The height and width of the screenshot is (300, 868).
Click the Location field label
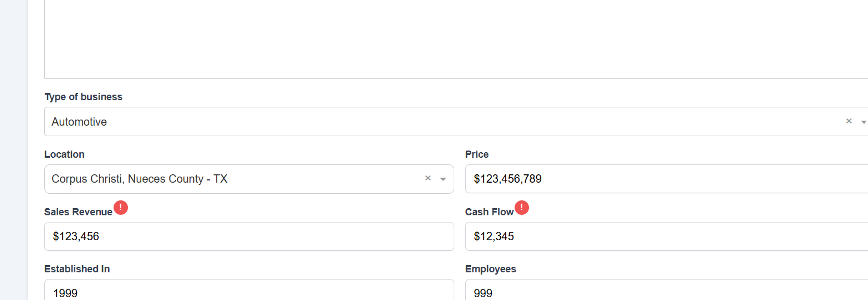[64, 154]
